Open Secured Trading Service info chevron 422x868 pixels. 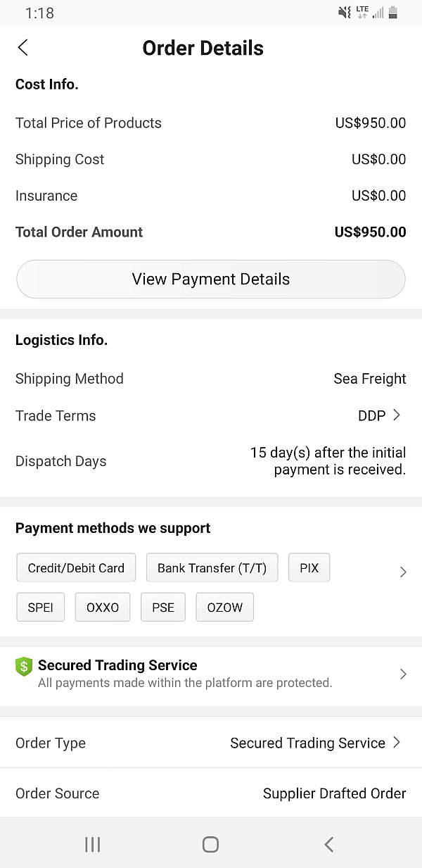coord(403,674)
